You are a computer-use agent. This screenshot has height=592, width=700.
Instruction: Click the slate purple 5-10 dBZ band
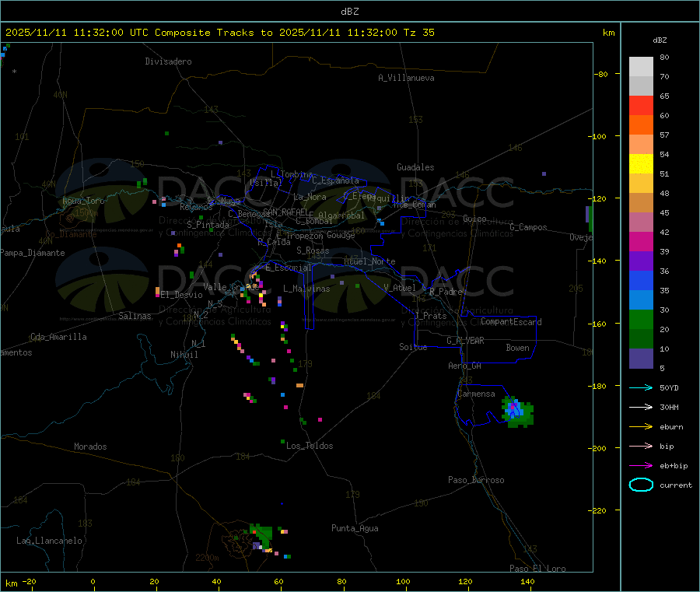click(641, 359)
